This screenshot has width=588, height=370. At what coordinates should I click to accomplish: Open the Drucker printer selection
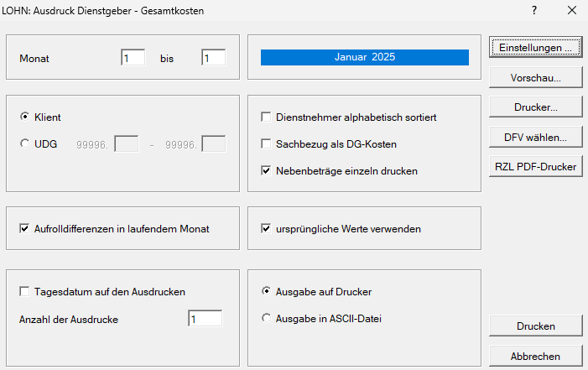tap(535, 107)
